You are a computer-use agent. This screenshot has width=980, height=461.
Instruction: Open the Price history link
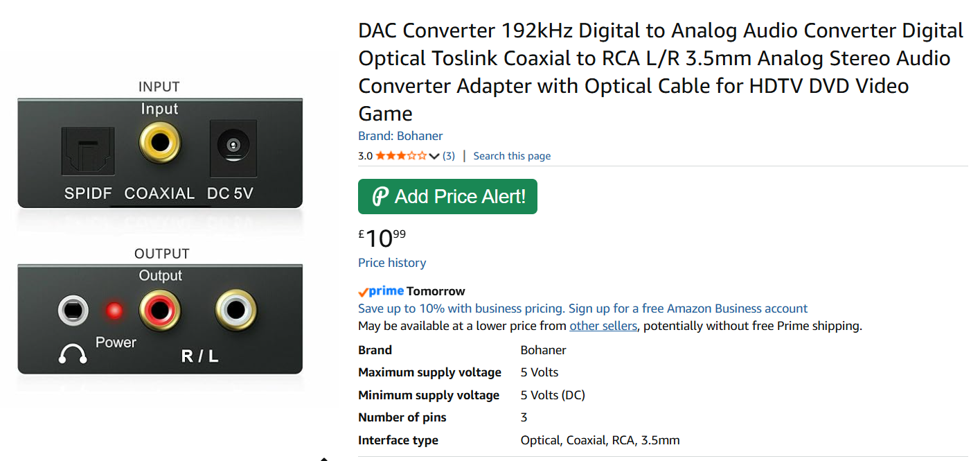pos(392,263)
